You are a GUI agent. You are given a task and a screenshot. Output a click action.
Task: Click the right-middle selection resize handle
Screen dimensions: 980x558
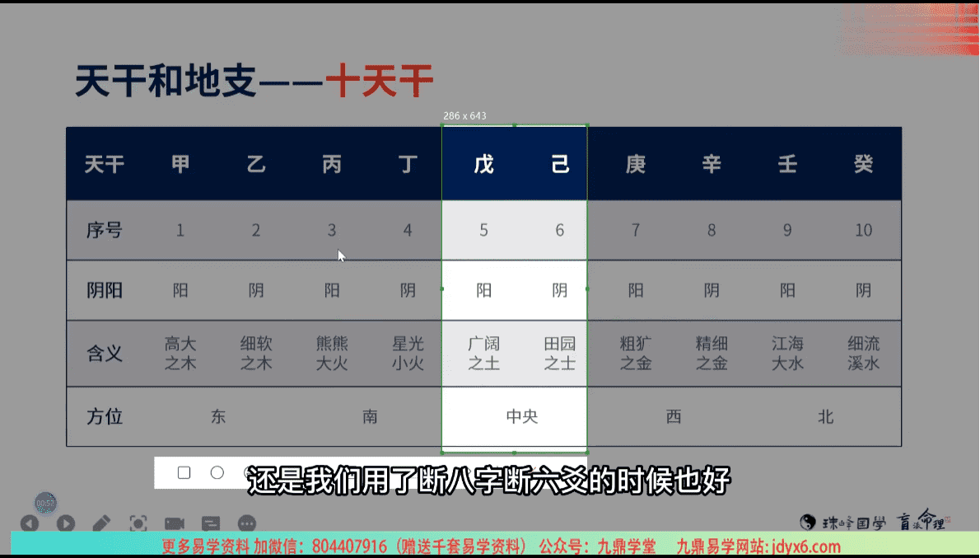point(587,288)
